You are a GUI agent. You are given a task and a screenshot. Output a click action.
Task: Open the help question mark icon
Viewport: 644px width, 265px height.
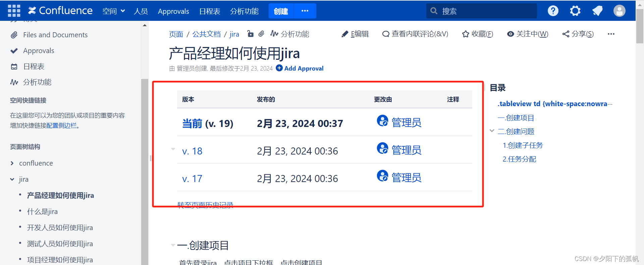553,11
